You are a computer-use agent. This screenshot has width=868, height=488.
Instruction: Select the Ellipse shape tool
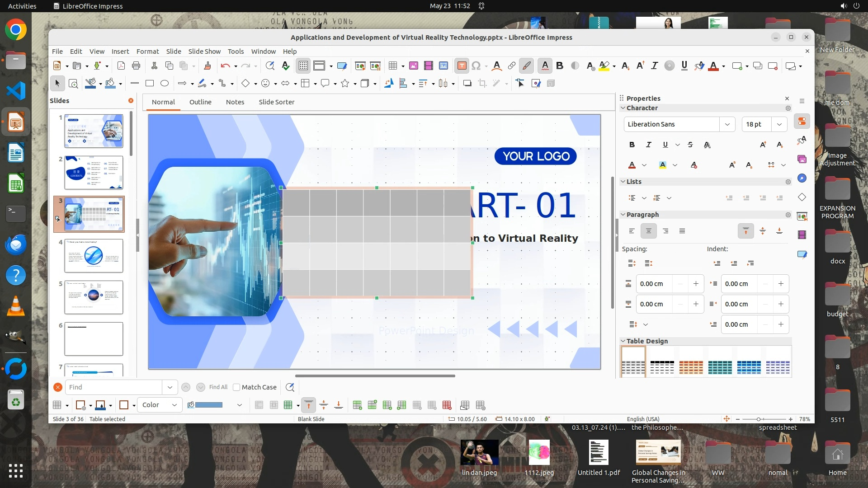point(165,83)
